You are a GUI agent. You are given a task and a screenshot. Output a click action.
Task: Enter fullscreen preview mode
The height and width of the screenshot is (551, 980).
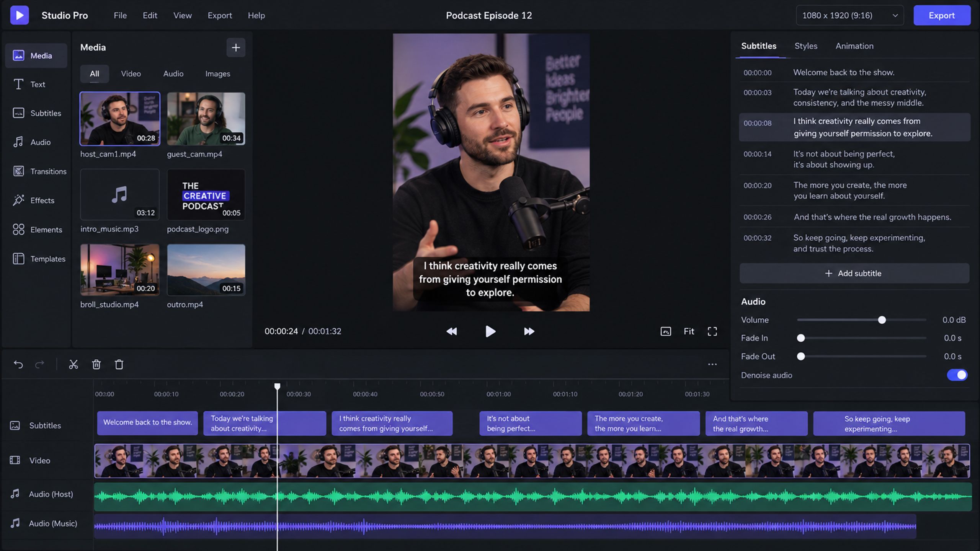pyautogui.click(x=712, y=331)
